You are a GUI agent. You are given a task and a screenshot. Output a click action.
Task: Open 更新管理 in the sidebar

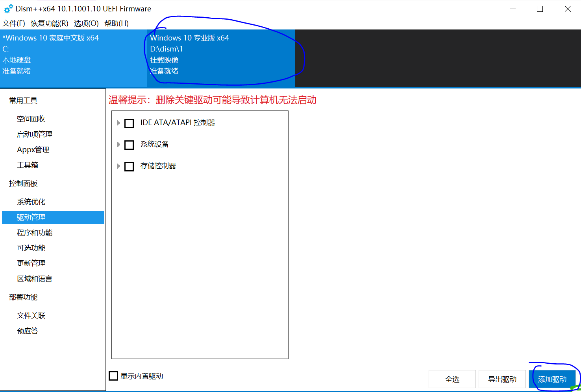[x=53, y=263]
